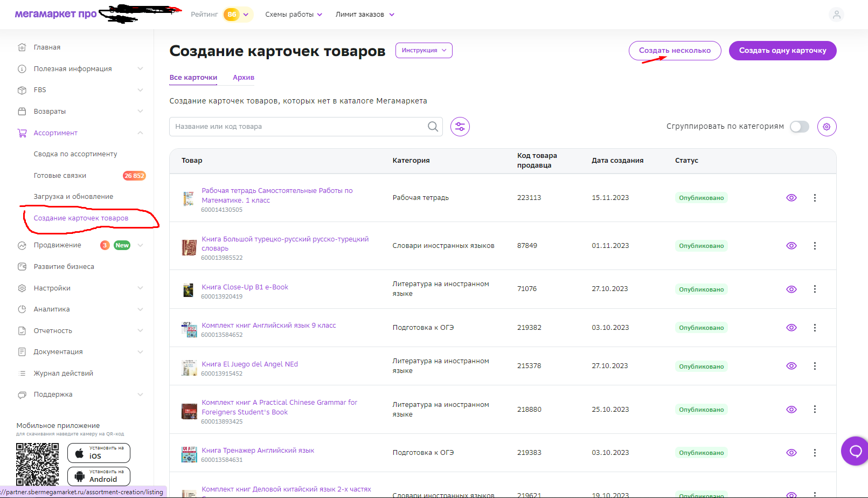Open three-dot menu for Рабочая тетрадь row
This screenshot has width=868, height=498.
tap(815, 198)
